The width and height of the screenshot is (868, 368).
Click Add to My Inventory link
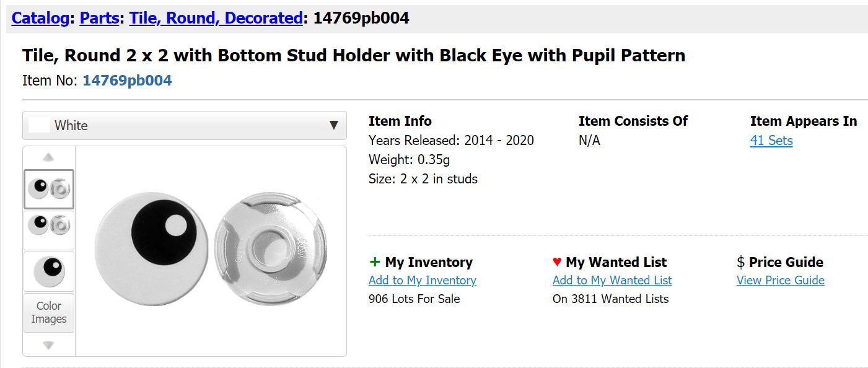click(x=423, y=281)
